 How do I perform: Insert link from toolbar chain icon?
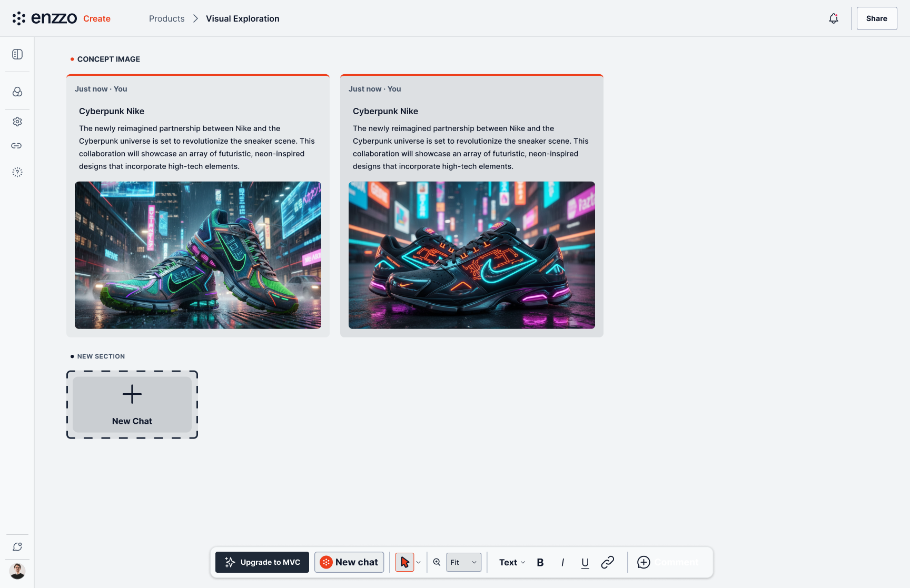pos(608,562)
